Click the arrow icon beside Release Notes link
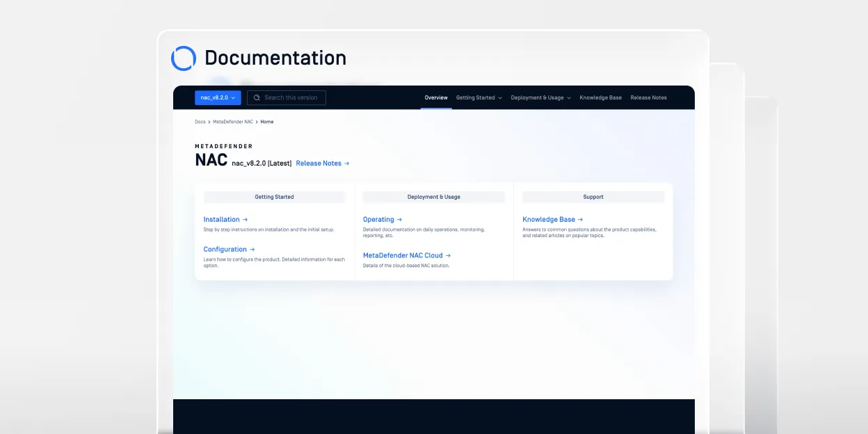This screenshot has width=868, height=434. click(347, 163)
